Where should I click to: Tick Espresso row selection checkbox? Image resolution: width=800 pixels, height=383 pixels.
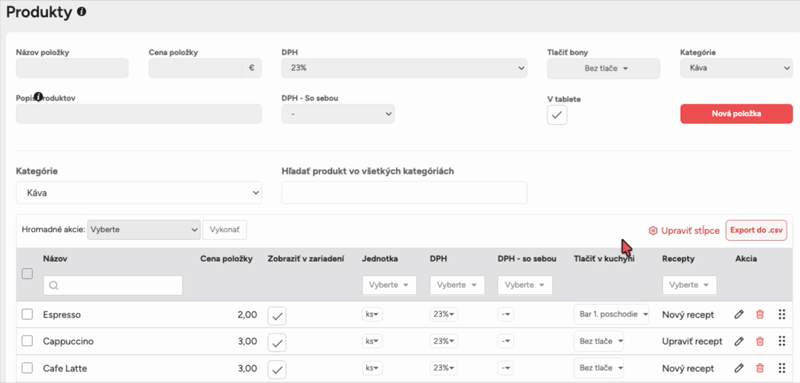click(x=27, y=314)
